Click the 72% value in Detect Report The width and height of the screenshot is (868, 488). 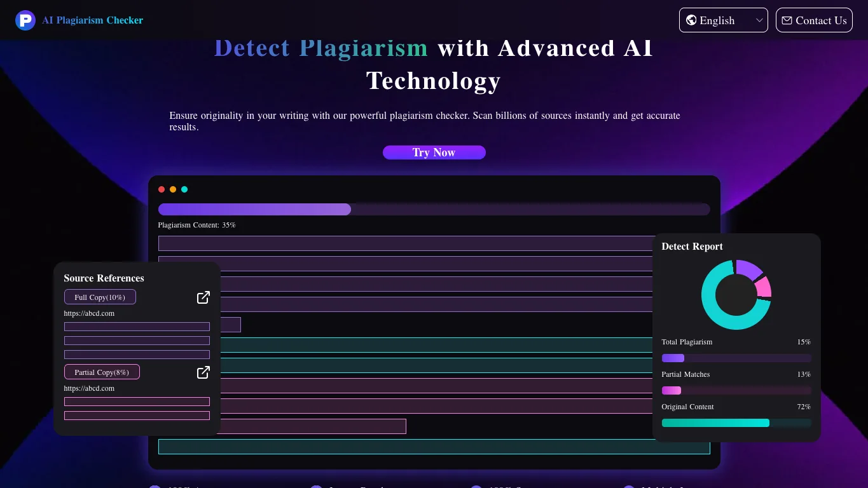click(804, 407)
